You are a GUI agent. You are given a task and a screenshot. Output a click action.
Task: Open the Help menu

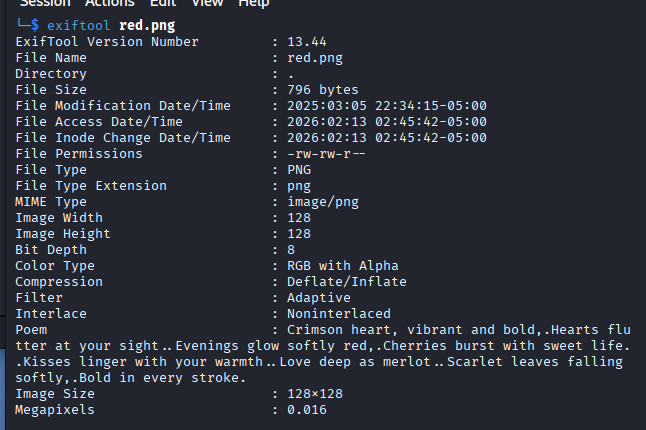point(253,3)
